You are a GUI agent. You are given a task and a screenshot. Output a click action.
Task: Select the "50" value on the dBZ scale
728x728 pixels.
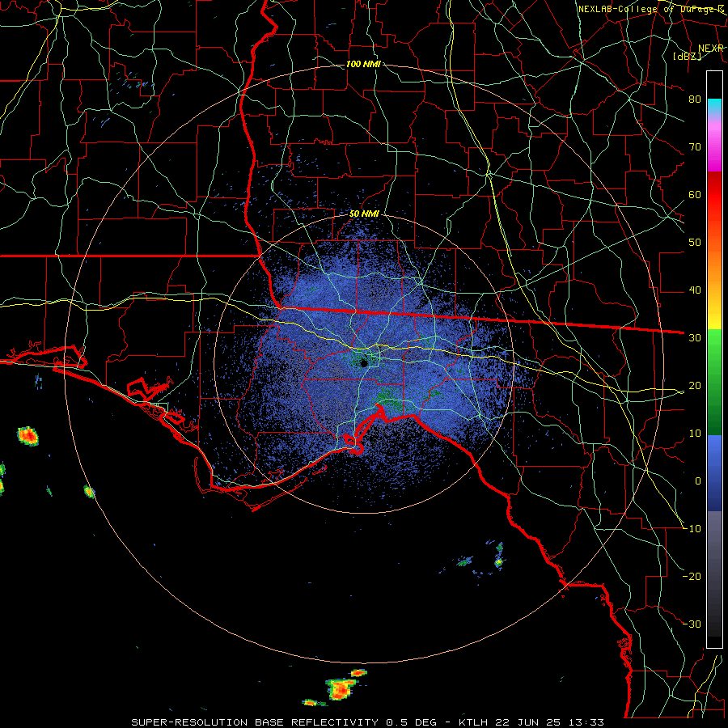(695, 243)
